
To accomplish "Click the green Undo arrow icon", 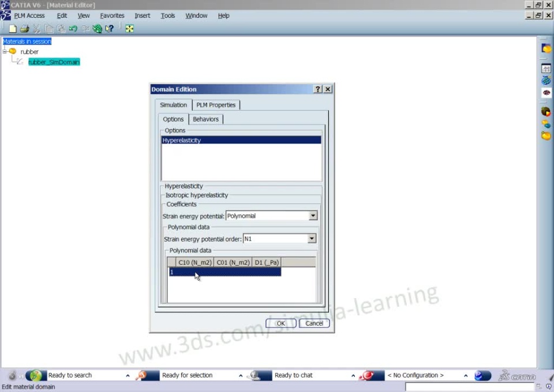I will [73, 29].
